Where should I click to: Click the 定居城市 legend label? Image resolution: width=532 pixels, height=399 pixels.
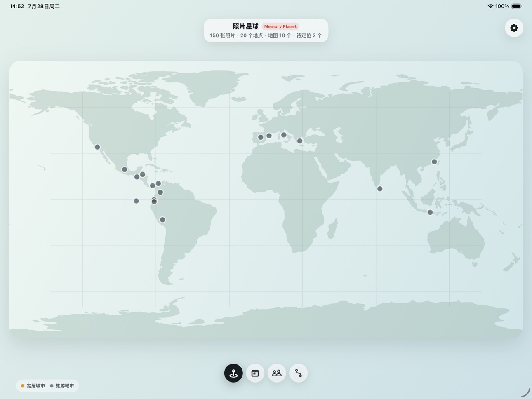(x=36, y=386)
